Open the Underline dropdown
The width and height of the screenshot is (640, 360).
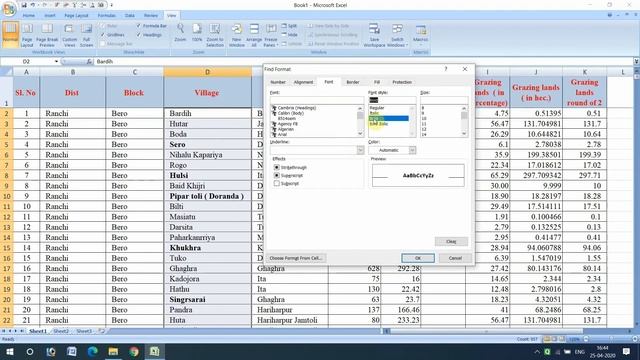coord(360,150)
